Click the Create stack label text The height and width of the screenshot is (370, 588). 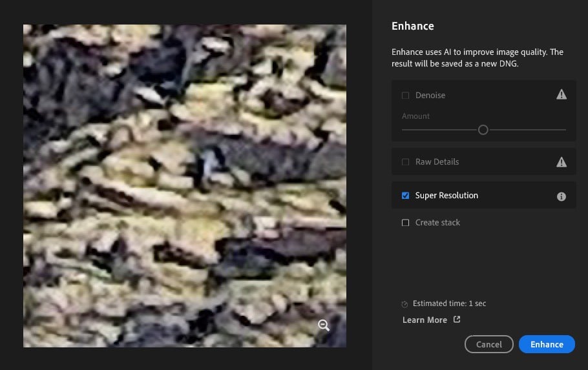437,223
